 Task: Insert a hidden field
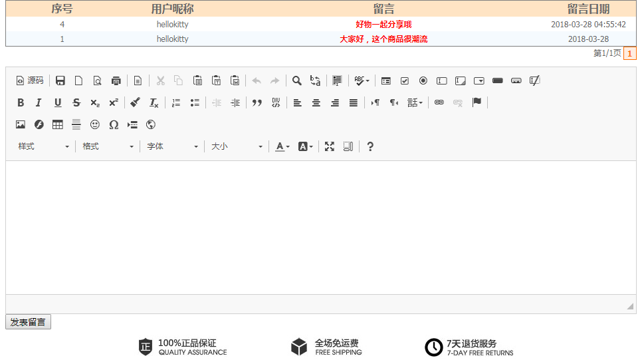(x=535, y=81)
